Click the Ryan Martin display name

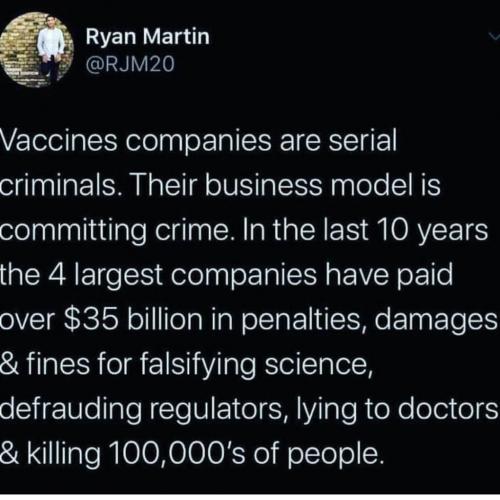click(x=148, y=36)
